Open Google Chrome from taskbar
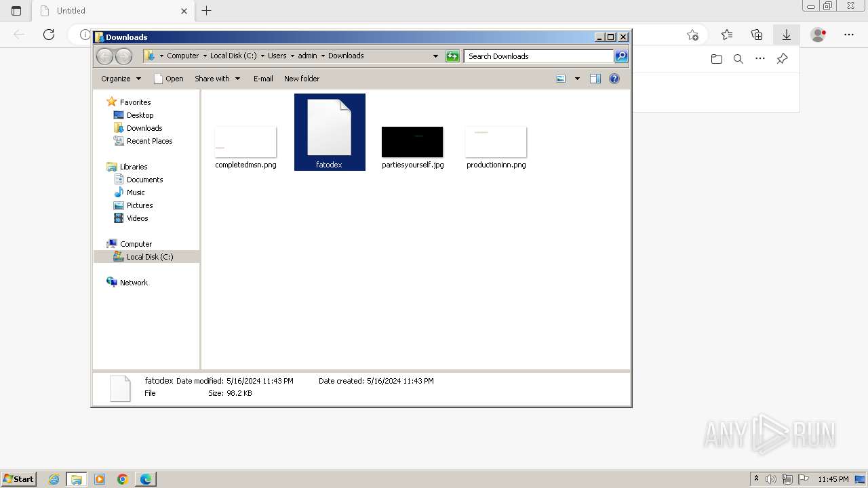 coord(123,479)
